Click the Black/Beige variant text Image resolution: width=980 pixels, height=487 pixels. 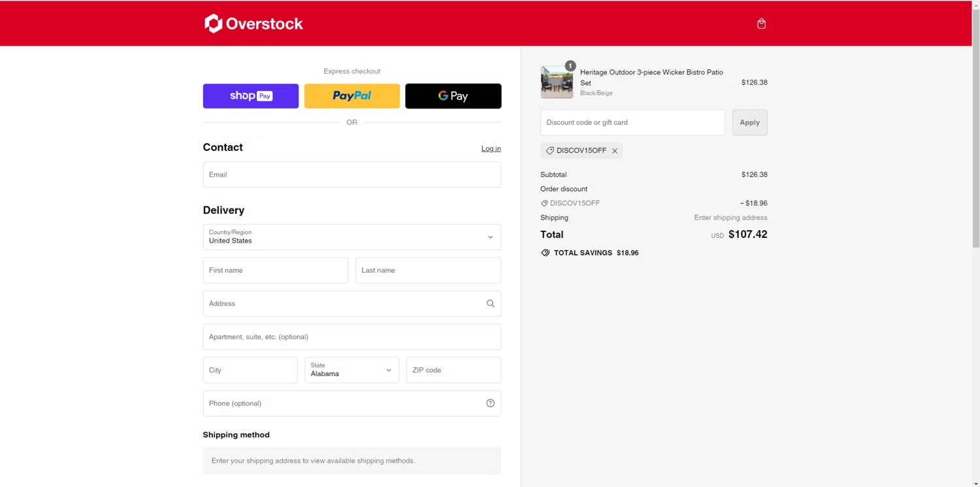596,93
